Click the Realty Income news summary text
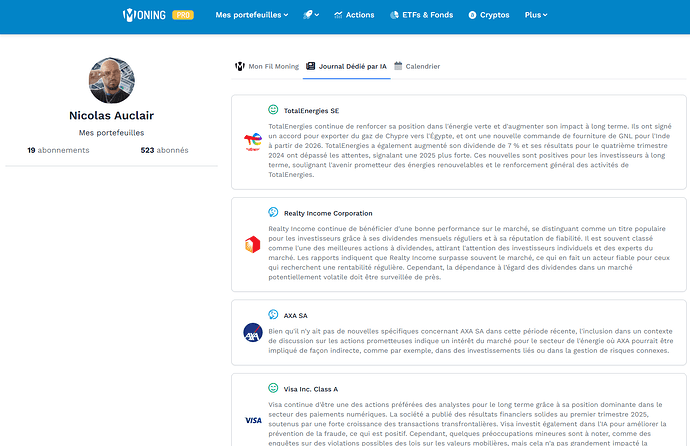This screenshot has width=690, height=446. point(469,253)
